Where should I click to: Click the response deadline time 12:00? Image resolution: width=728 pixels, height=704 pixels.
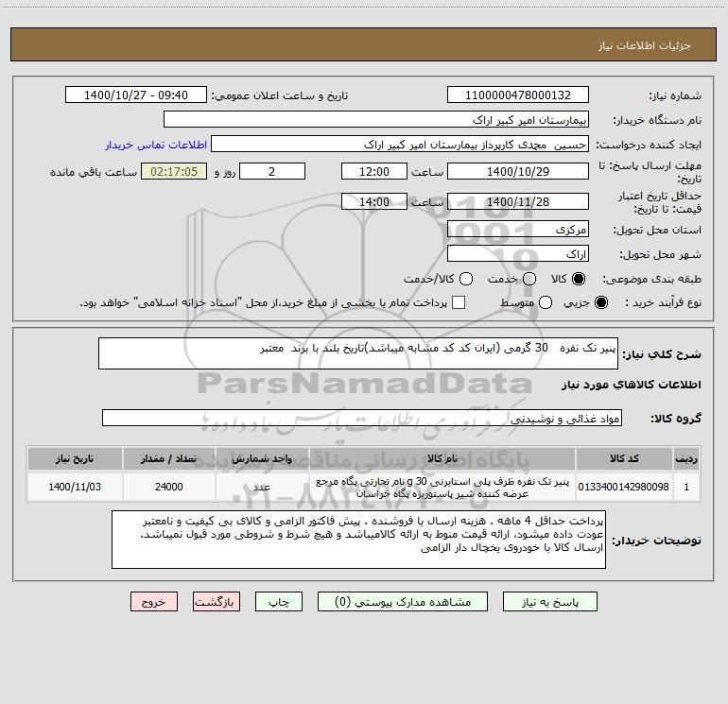374,172
